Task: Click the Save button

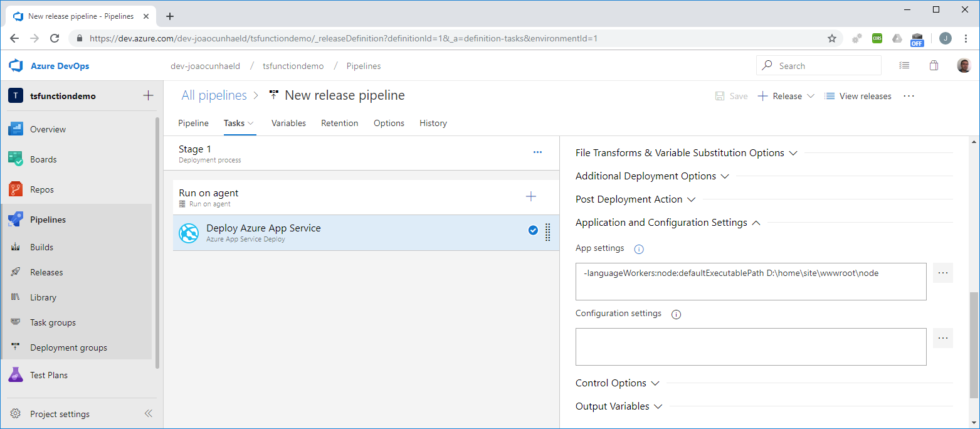Action: pos(732,96)
